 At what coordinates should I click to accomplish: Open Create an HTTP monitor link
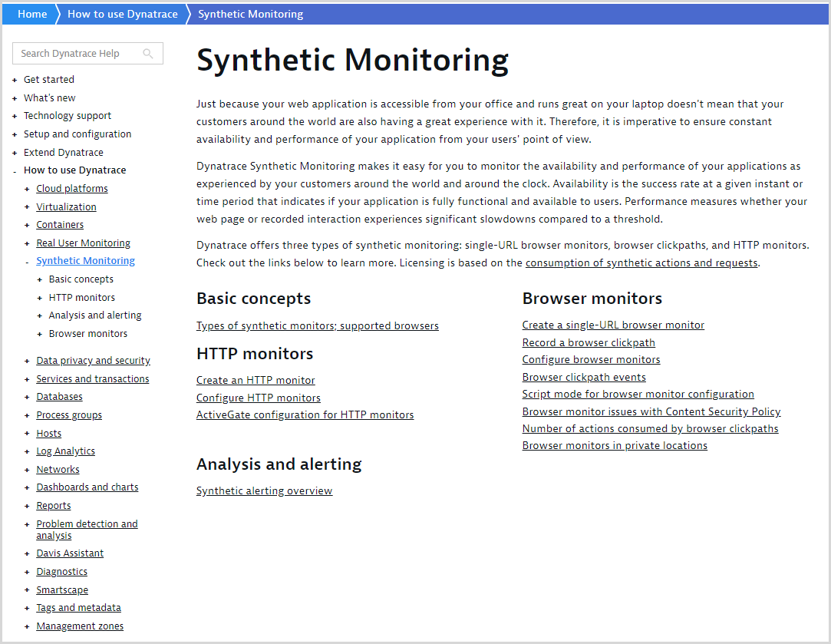[256, 380]
